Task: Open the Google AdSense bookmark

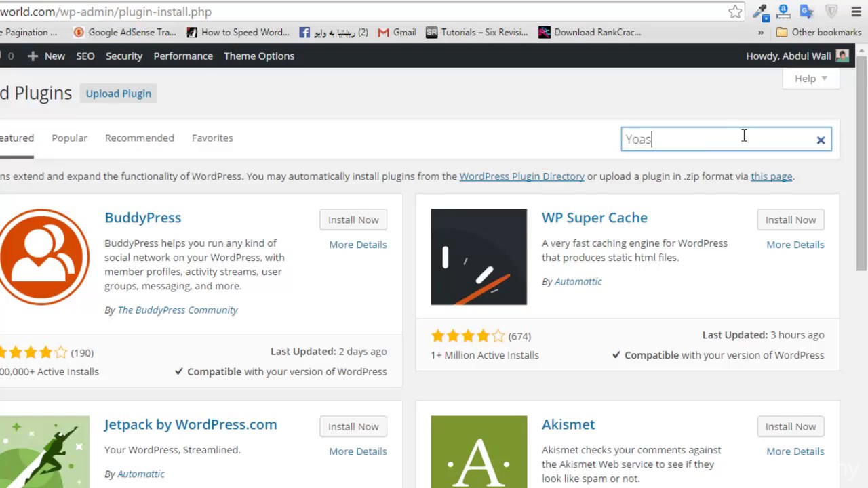Action: pos(125,32)
